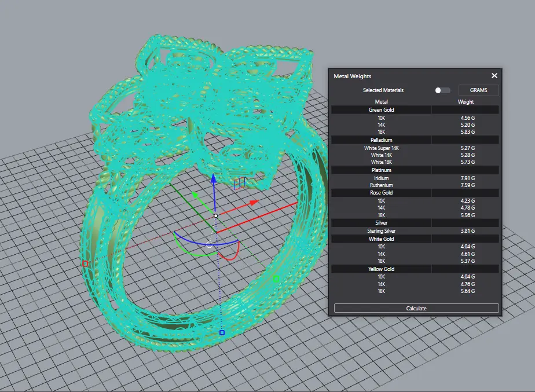Toggle the Selected Materials switch
This screenshot has width=535, height=392.
coord(442,90)
